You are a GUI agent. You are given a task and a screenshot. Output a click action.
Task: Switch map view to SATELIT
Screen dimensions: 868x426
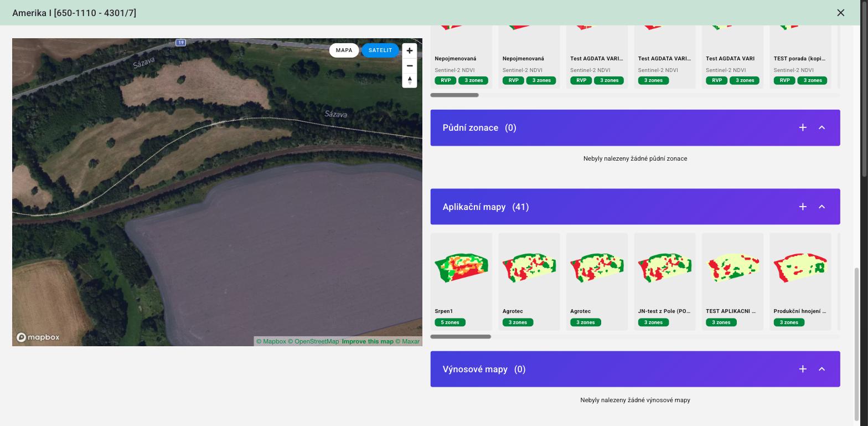click(380, 50)
